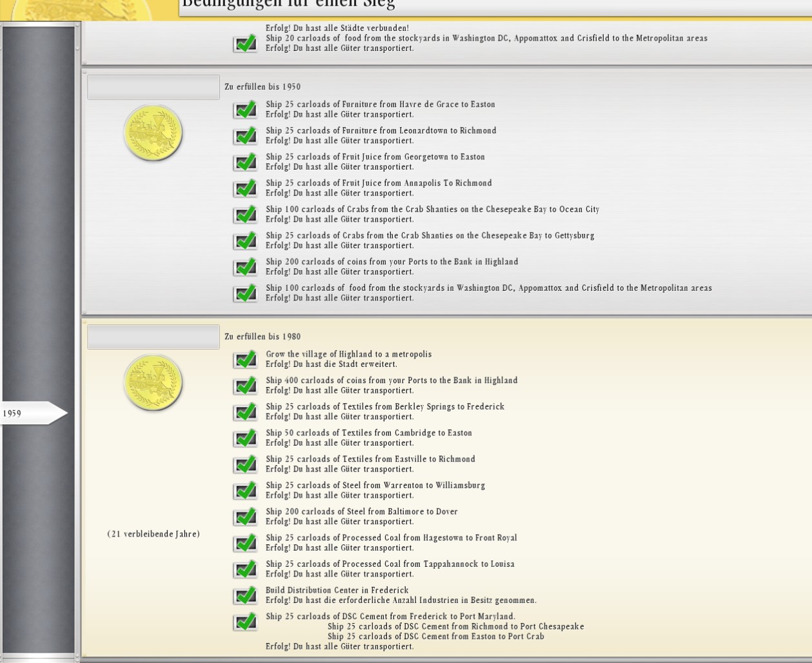
Task: Click 'Erfolg! Du hast alle Städte verbunden!' line
Action: tap(337, 28)
